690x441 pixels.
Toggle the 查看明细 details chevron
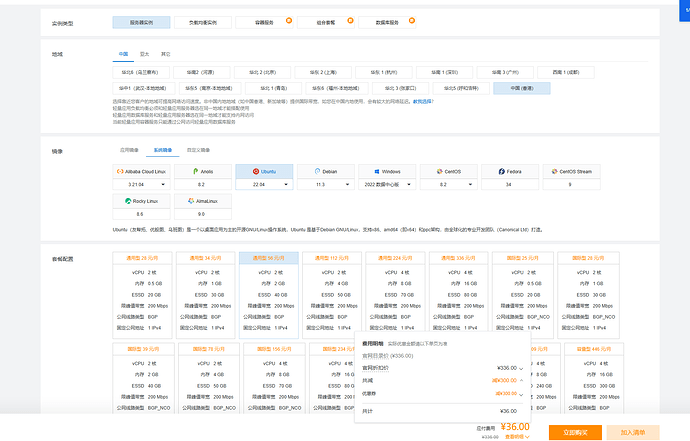click(527, 437)
